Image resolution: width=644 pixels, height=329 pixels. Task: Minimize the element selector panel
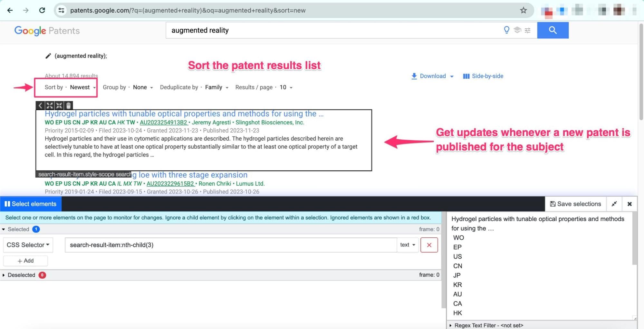tap(614, 204)
